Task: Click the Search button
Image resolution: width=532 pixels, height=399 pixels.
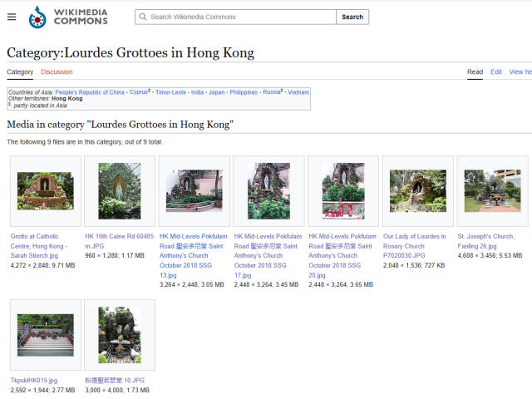Action: pyautogui.click(x=352, y=17)
